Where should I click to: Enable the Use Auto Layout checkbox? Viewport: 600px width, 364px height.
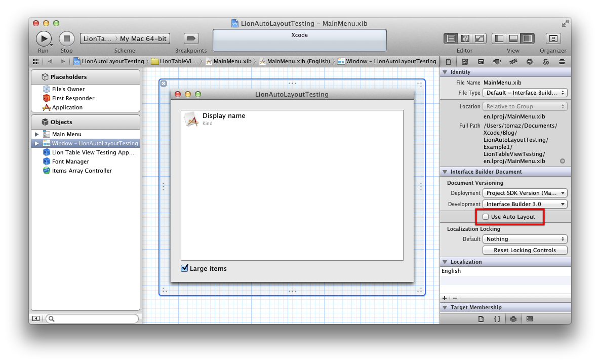(486, 217)
